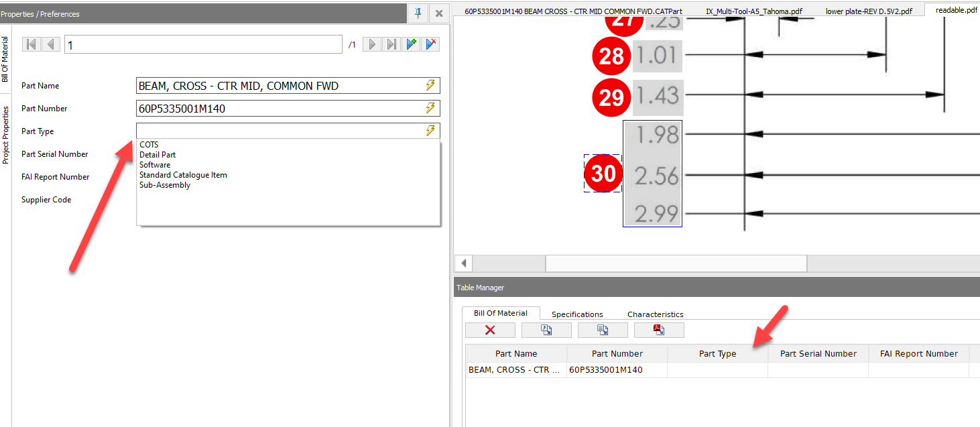This screenshot has height=427, width=980.
Task: Click lightning icon in Part Number field
Action: click(430, 108)
